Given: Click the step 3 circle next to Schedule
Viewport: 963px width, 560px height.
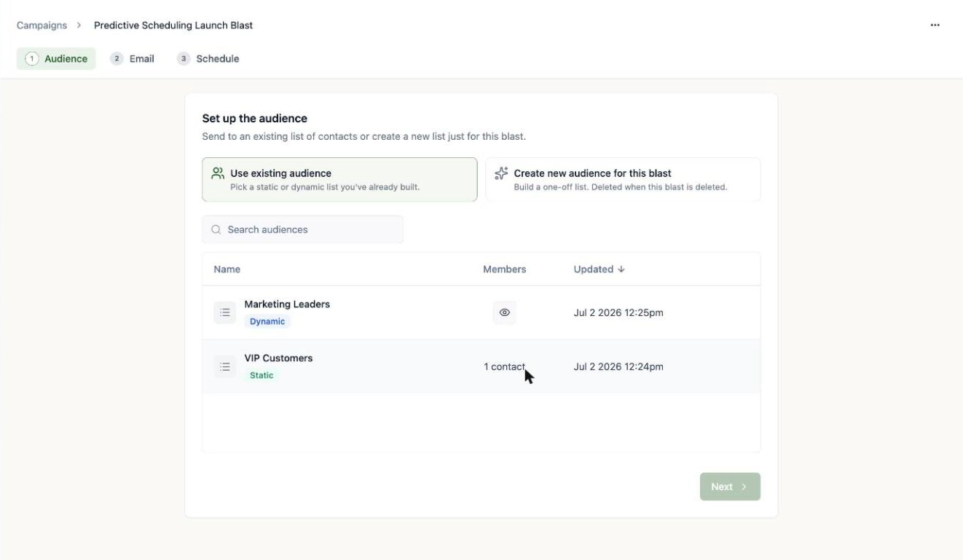Looking at the screenshot, I should click(184, 59).
